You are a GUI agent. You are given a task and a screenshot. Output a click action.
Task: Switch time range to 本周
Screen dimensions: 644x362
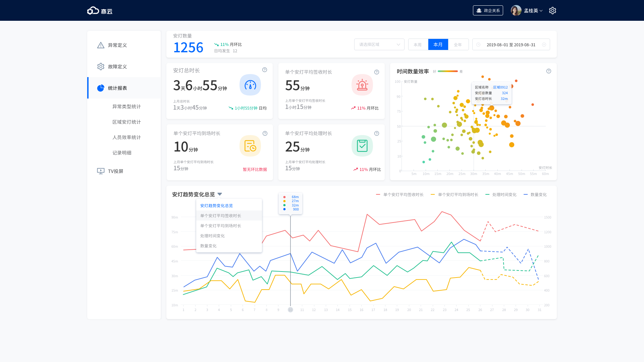click(418, 45)
